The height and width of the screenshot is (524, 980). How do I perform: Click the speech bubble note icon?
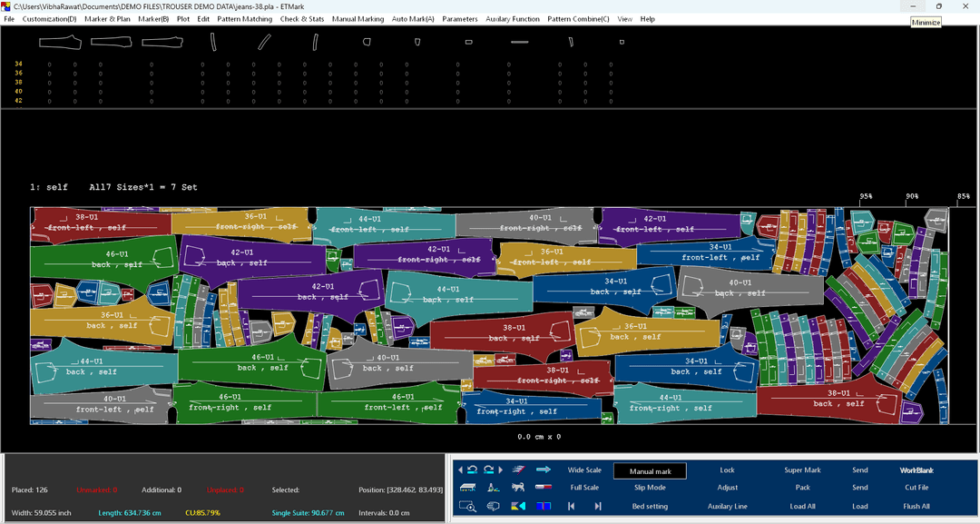(x=494, y=506)
